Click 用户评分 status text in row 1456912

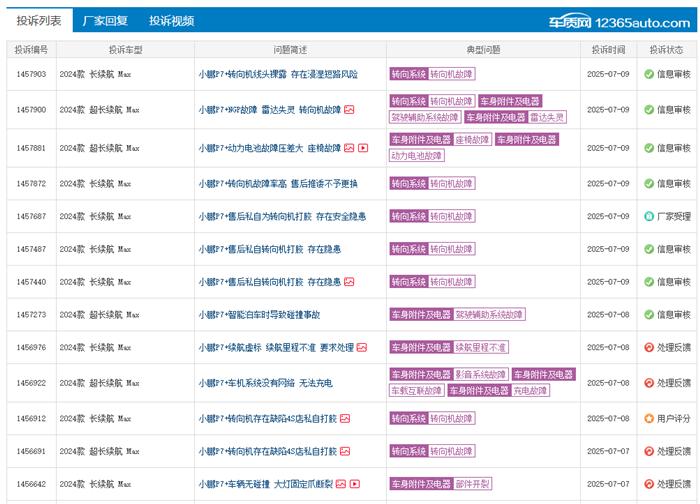click(x=674, y=418)
